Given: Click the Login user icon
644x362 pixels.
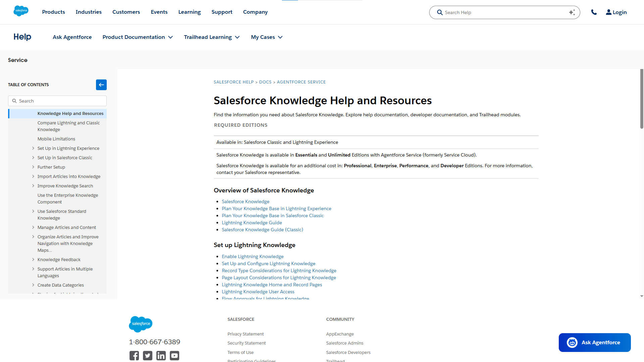Looking at the screenshot, I should [x=608, y=12].
